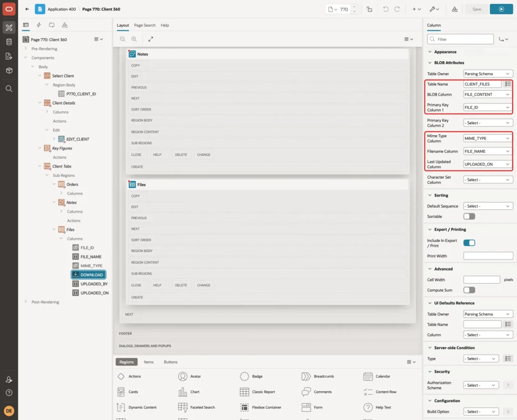Switch to the Shared Components tab icon

pyautogui.click(x=65, y=25)
